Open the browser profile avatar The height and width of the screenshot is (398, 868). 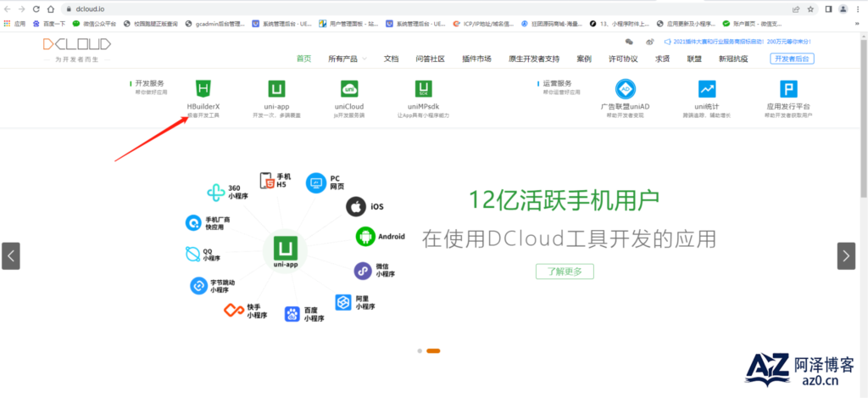[843, 8]
